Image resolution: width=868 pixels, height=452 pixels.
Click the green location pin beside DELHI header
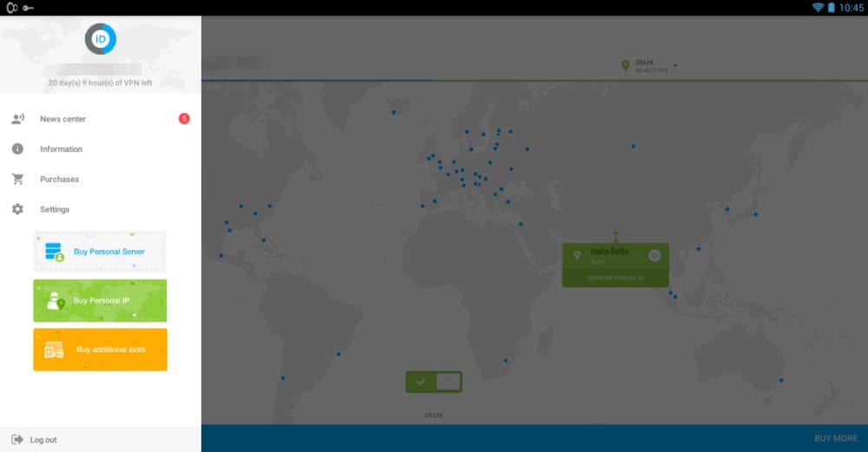(x=625, y=66)
